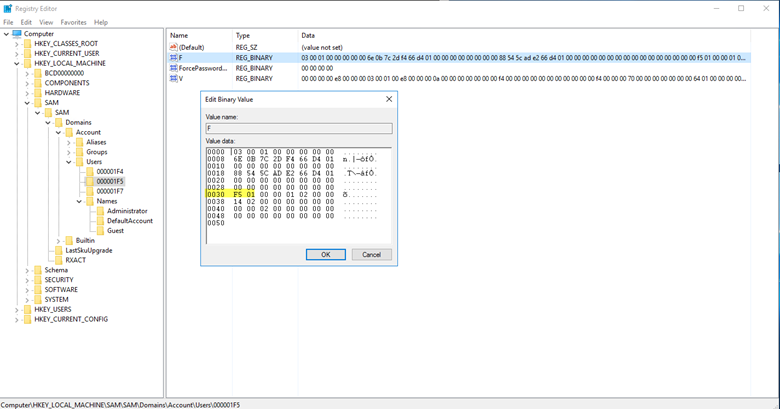Open the View menu
This screenshot has height=409, width=780.
pos(46,22)
